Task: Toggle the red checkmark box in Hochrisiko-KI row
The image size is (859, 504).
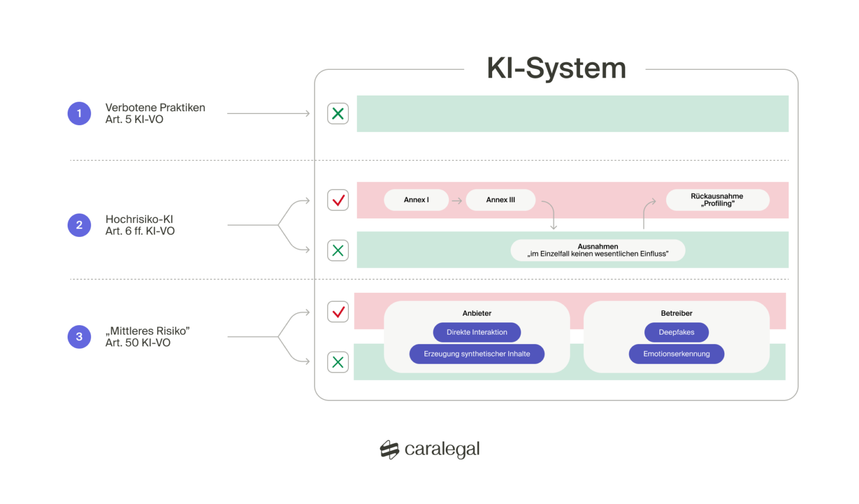Action: 338,200
